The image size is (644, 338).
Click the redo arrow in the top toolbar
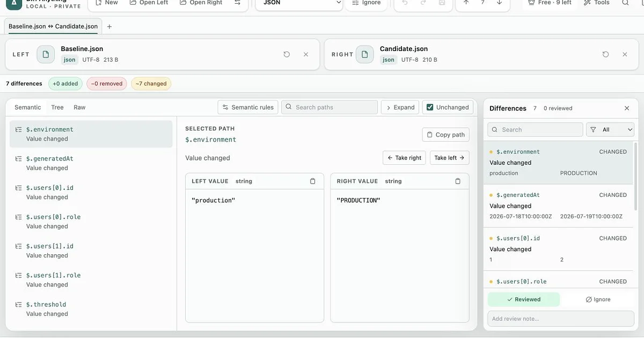click(x=423, y=3)
